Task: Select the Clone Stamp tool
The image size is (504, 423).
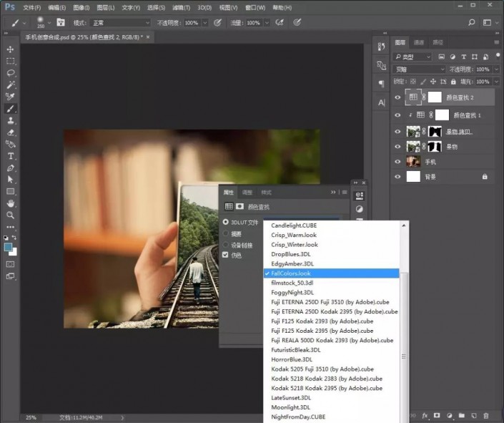Action: coord(10,120)
